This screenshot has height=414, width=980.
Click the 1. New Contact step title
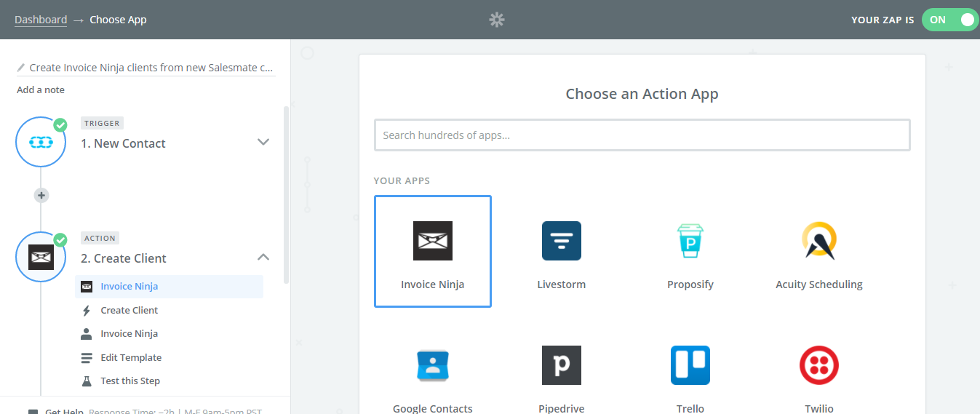coord(123,143)
